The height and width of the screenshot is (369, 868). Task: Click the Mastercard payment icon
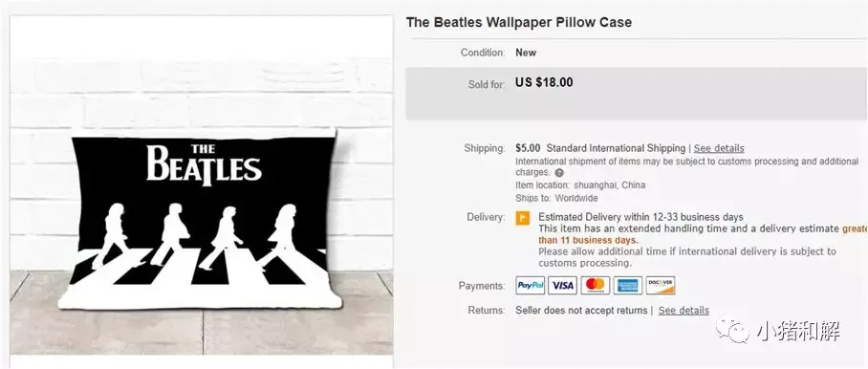pos(596,286)
